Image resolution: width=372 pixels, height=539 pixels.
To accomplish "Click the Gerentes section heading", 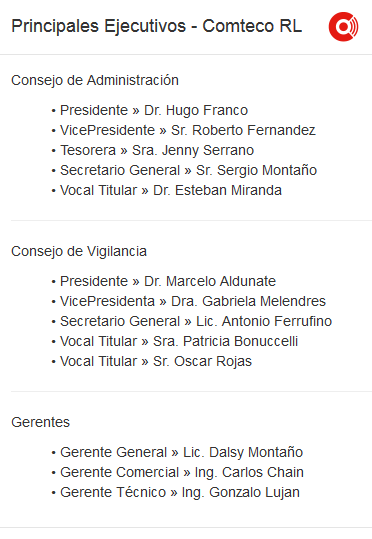I will point(40,422).
